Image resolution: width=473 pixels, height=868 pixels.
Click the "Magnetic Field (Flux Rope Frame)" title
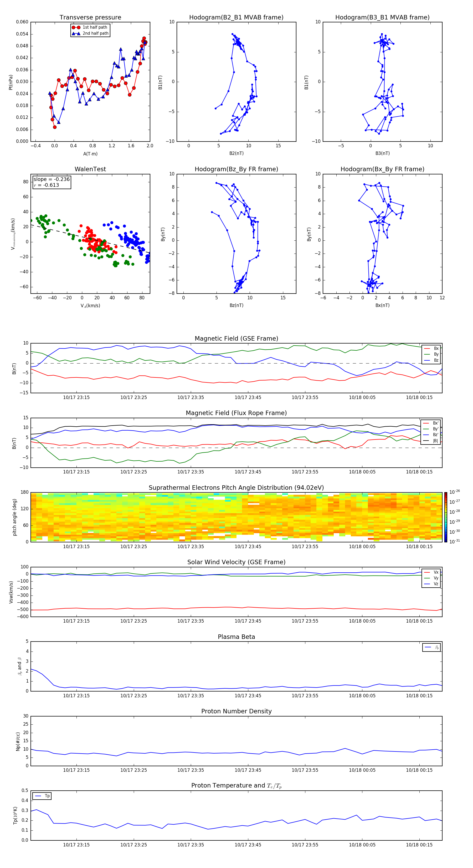236,413
